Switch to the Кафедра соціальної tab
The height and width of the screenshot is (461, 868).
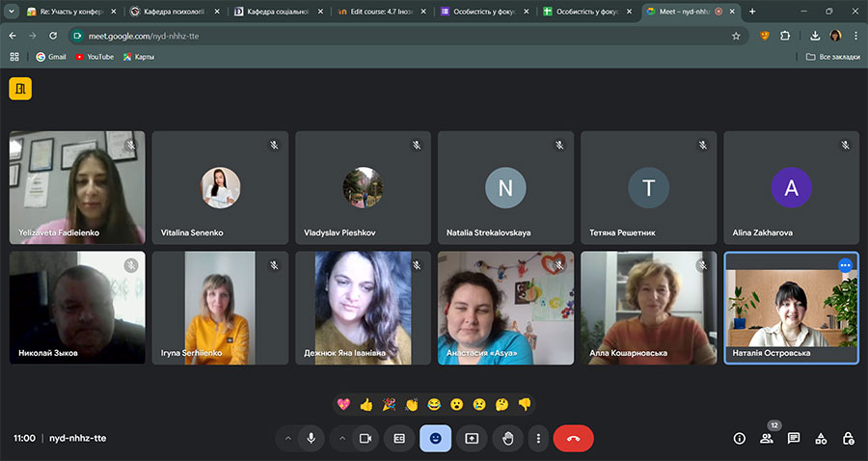pyautogui.click(x=278, y=11)
